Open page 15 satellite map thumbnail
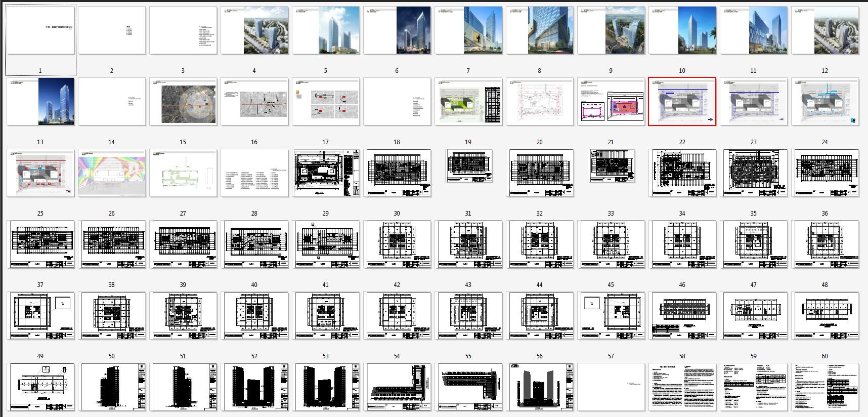 [x=183, y=102]
